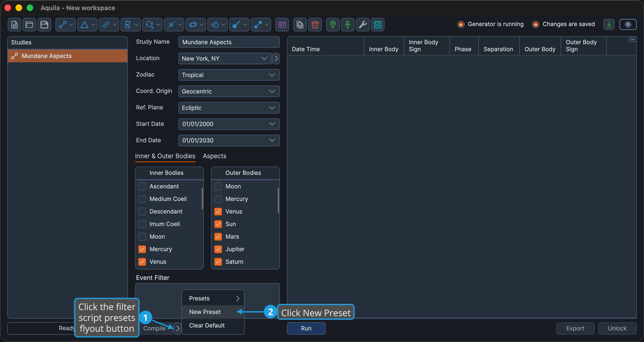
Task: Uncheck Sun in Outer Bodies
Action: tap(218, 224)
